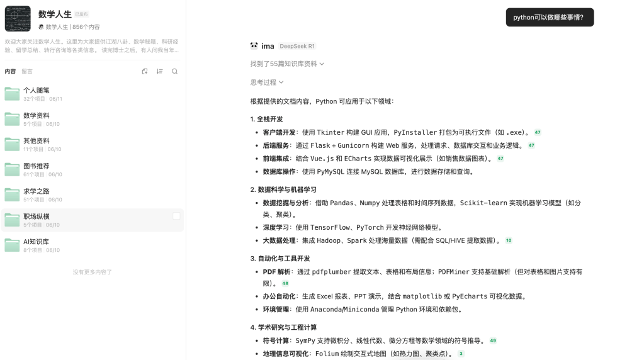
Task: Expand the 思考过程 section
Action: pos(267,82)
